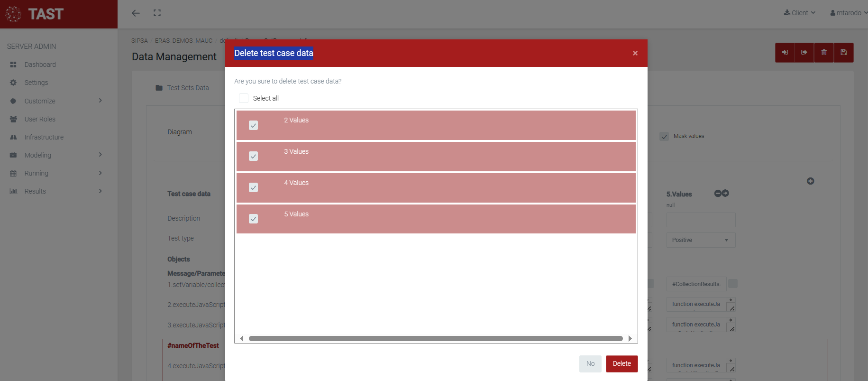Close the Delete test case data dialog
This screenshot has width=868, height=381.
[x=635, y=53]
